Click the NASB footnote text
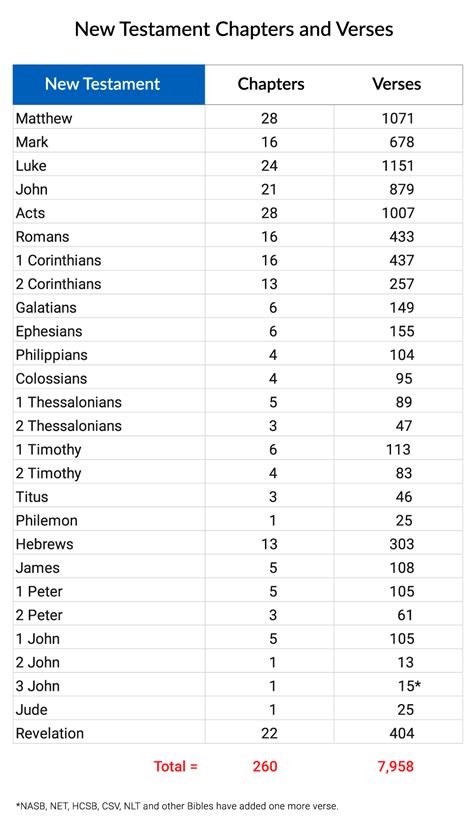 click(x=177, y=806)
